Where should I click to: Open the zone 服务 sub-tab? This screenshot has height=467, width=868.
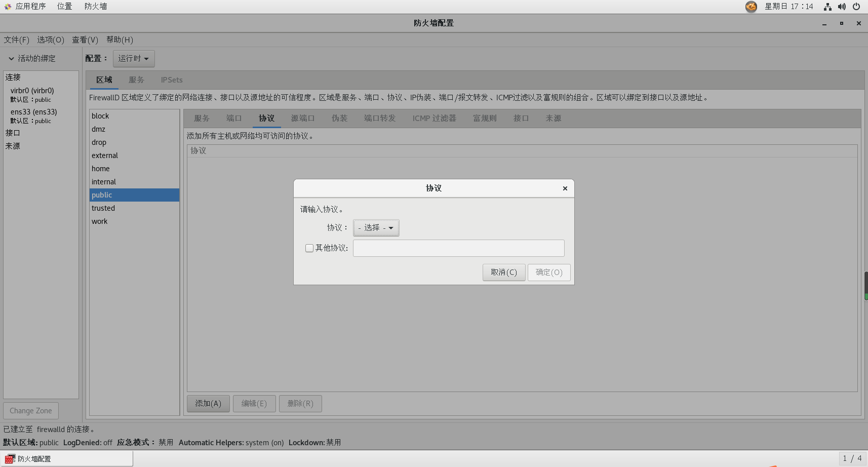(x=202, y=119)
